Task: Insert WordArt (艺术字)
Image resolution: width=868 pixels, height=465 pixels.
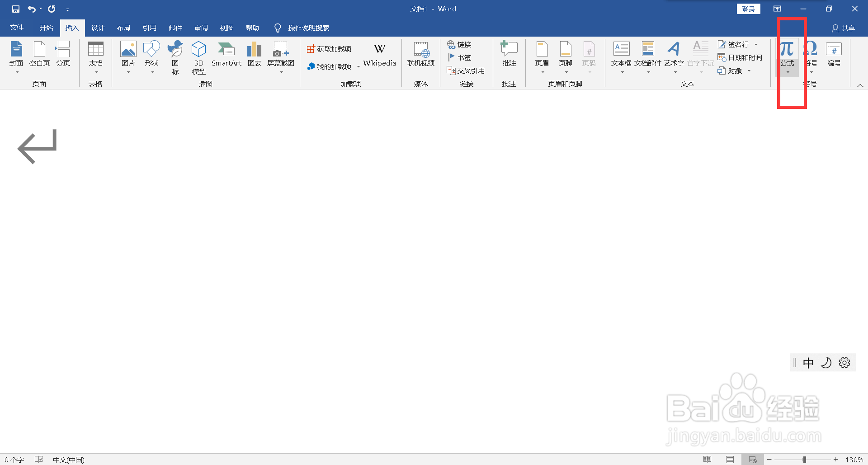Action: click(x=674, y=57)
